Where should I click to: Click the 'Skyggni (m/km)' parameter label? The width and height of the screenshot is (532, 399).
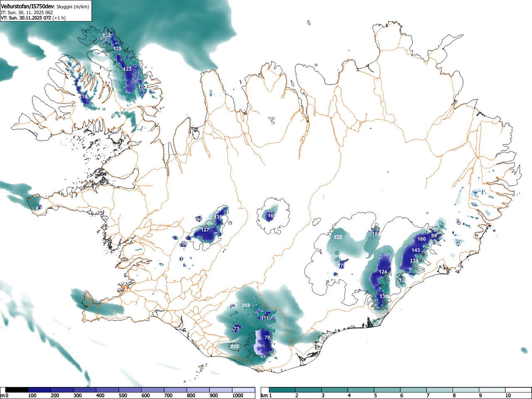coord(73,7)
